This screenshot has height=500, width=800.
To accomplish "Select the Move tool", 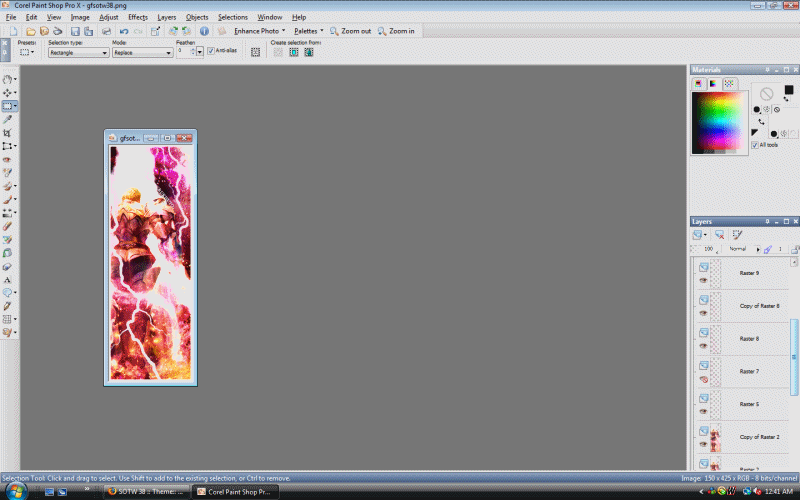I will (7, 92).
